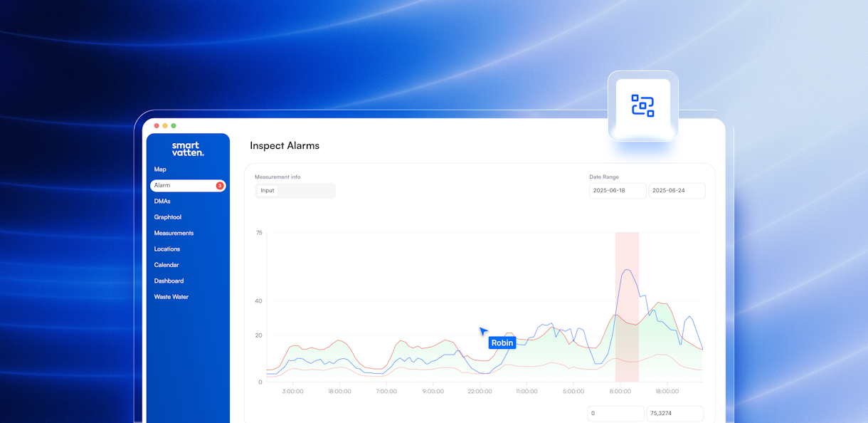Viewport: 868px width, 423px height.
Task: Click the minimum value field showing 0
Action: pyautogui.click(x=615, y=413)
